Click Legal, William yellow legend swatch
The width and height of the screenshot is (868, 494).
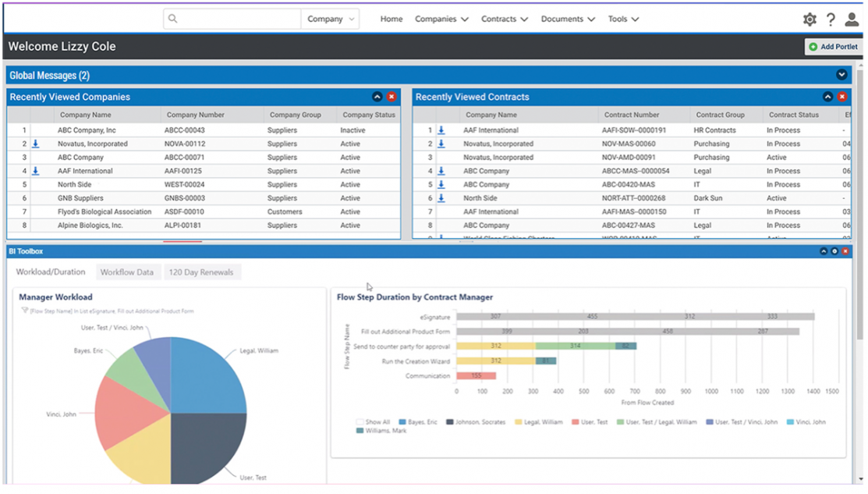click(x=519, y=422)
